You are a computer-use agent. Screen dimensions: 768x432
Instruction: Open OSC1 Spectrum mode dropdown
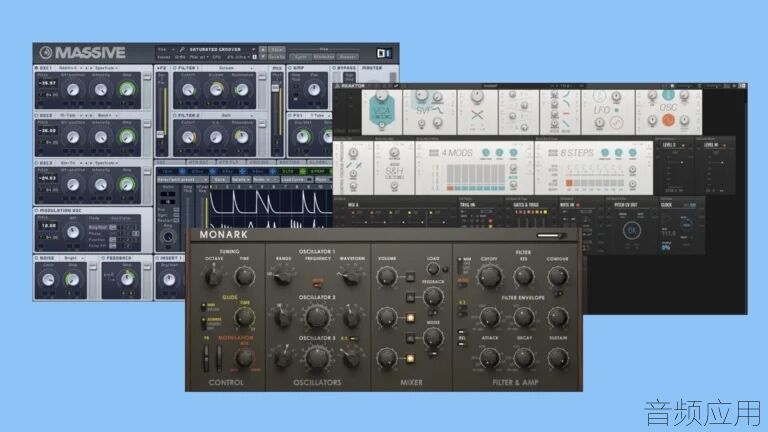click(x=106, y=68)
